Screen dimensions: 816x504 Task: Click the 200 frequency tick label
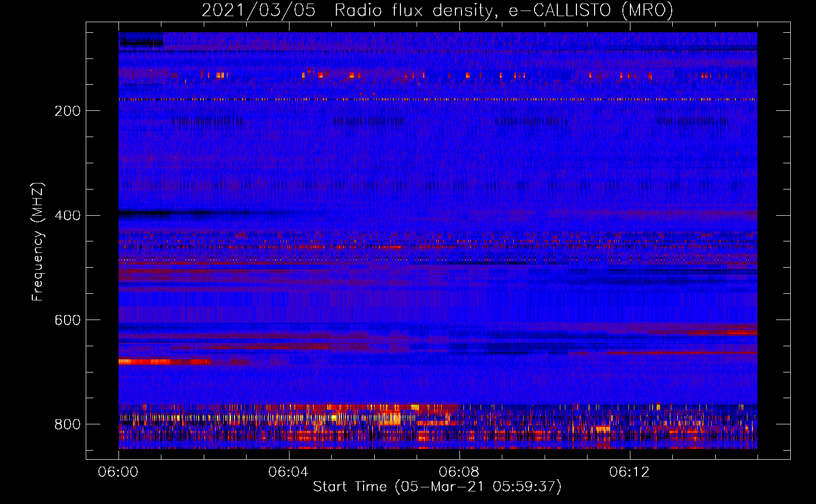68,111
